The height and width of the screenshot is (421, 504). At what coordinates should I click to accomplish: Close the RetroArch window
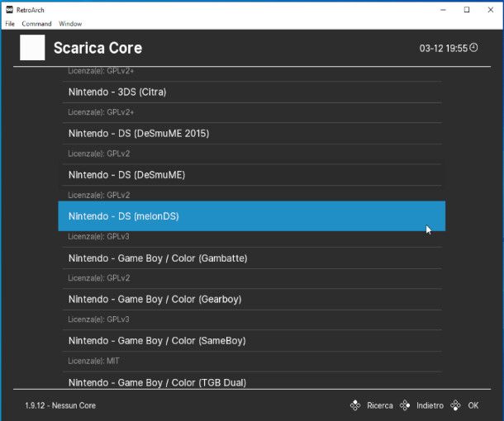click(x=491, y=10)
